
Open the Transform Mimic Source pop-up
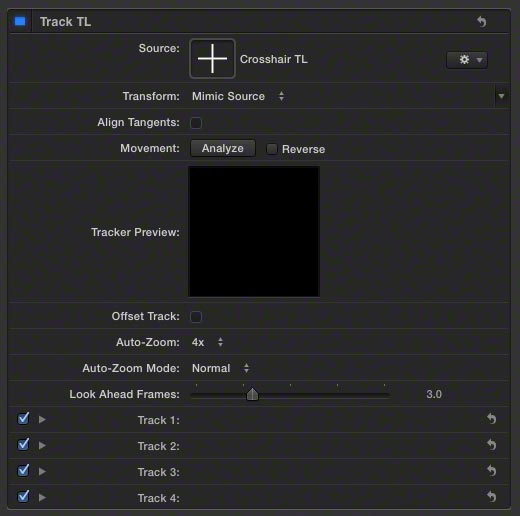238,96
